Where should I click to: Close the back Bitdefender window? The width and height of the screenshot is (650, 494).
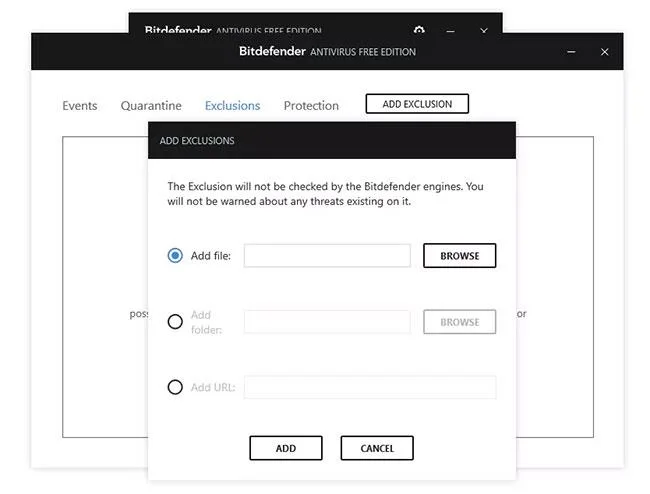(x=484, y=30)
